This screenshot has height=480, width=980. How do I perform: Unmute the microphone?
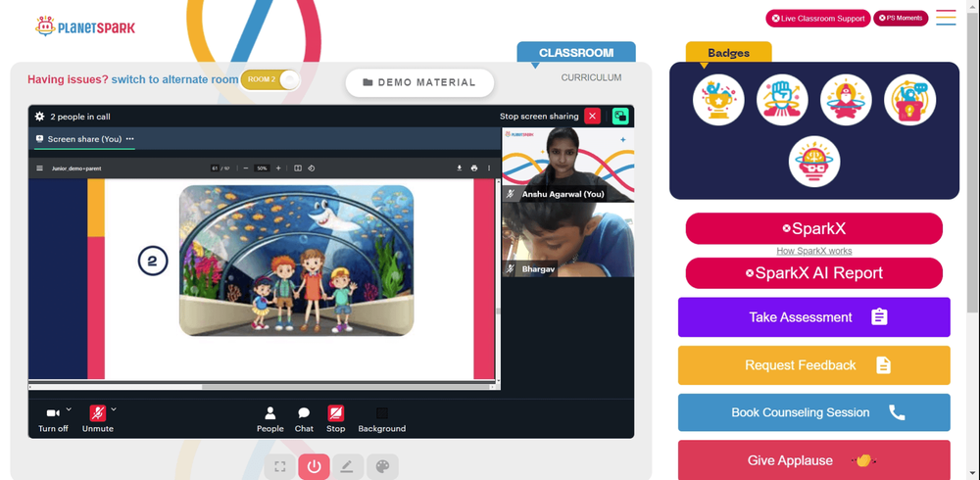[x=97, y=418]
